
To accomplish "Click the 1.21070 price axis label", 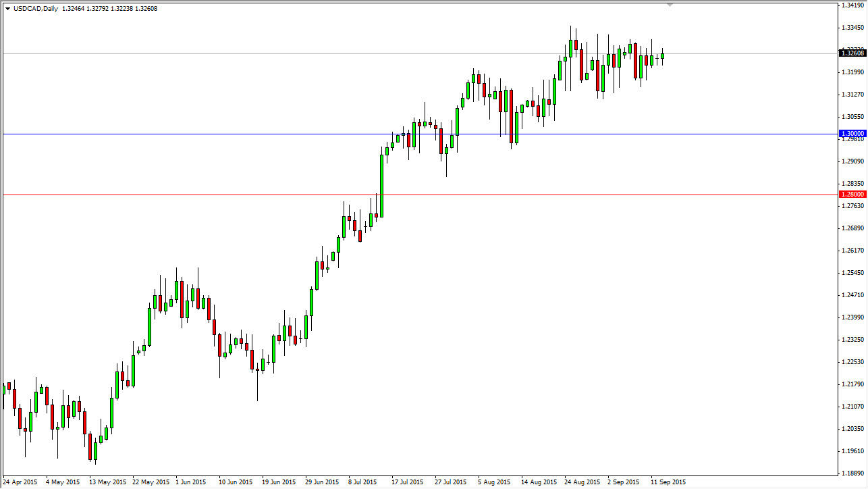I will coord(853,407).
